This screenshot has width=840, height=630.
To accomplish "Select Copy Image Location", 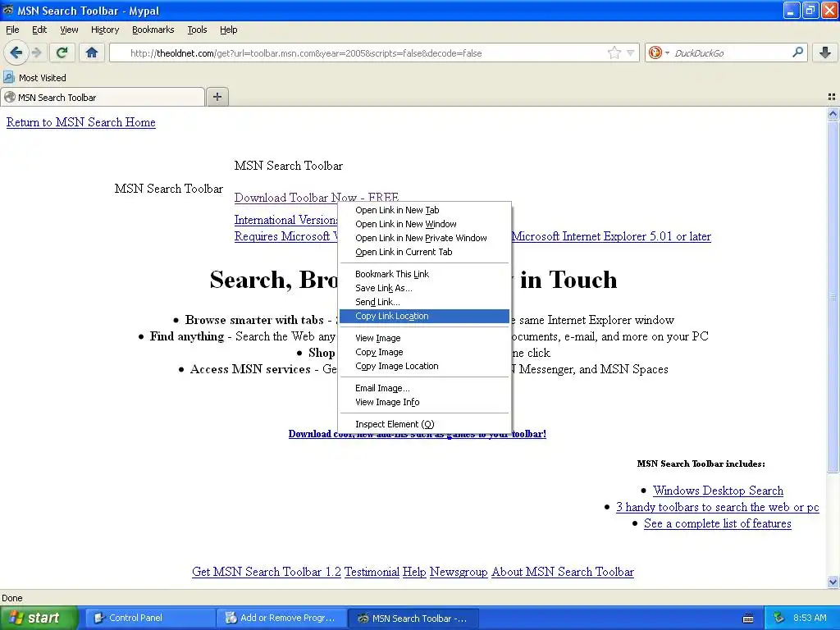I will coord(424,366).
